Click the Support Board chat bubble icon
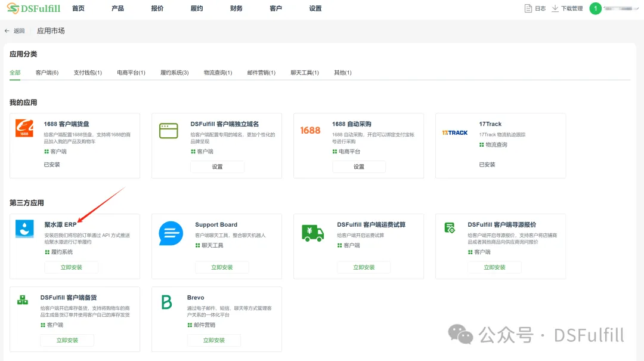 [x=171, y=233]
